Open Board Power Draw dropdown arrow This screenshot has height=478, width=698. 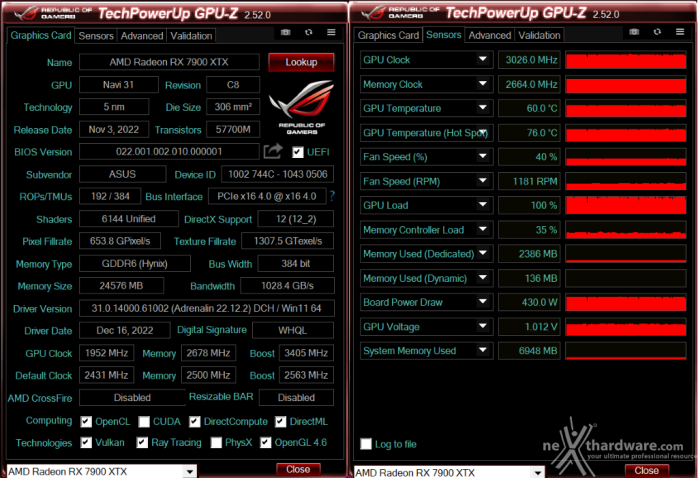point(483,301)
